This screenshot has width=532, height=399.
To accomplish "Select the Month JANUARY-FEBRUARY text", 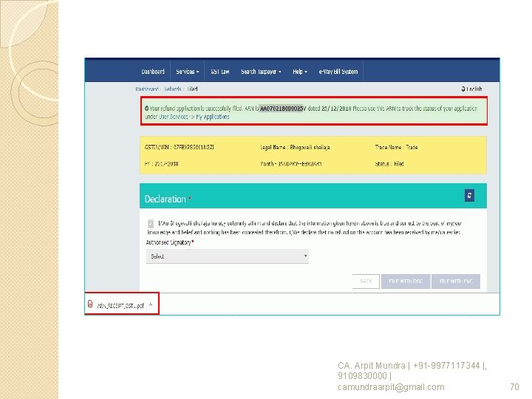I will pos(291,164).
